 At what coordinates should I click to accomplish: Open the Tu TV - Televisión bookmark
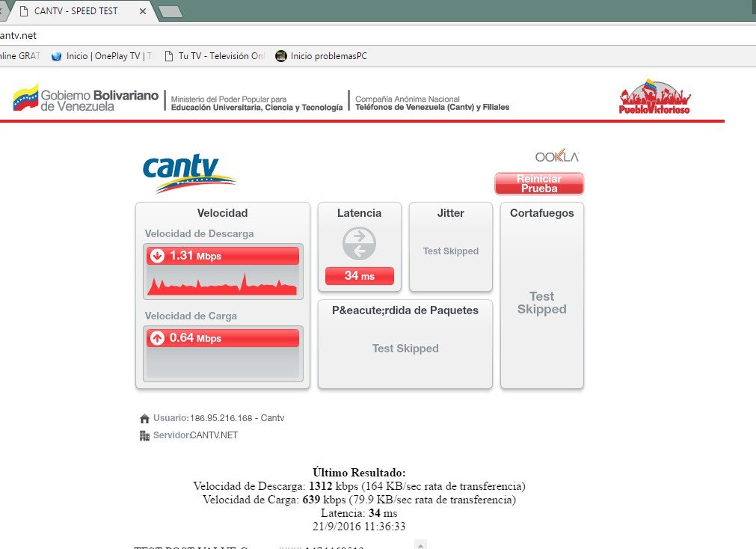point(215,56)
